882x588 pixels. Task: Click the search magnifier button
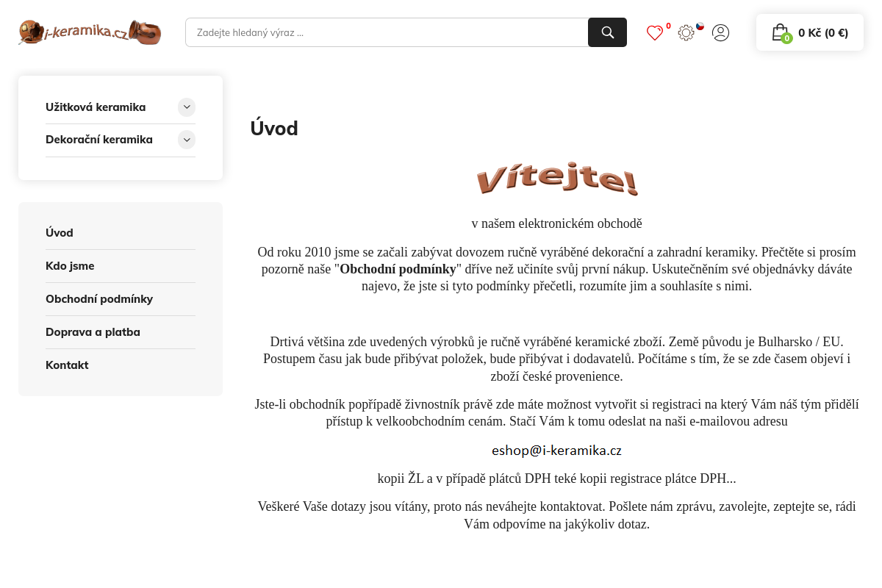click(607, 32)
